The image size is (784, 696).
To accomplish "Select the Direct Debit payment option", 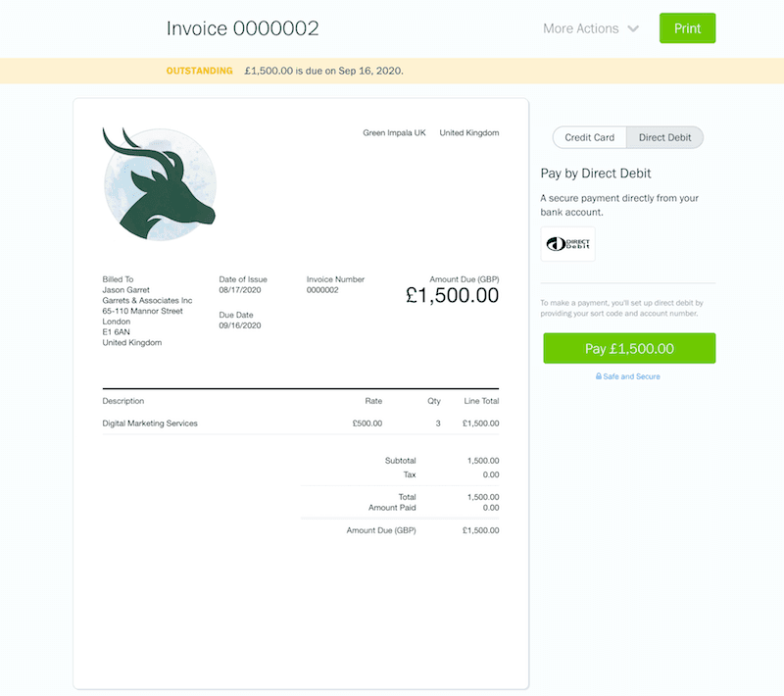I will coord(664,137).
